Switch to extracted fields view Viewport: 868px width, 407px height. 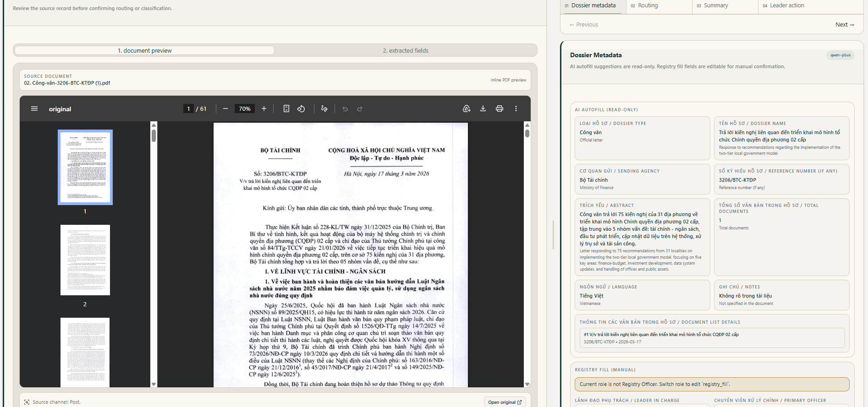(406, 50)
